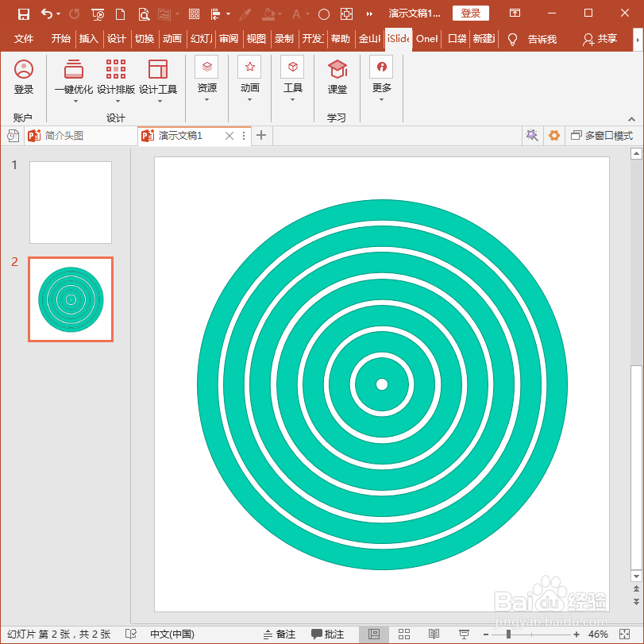Open the 课堂 learning icon
Image resolution: width=644 pixels, height=644 pixels.
[337, 77]
